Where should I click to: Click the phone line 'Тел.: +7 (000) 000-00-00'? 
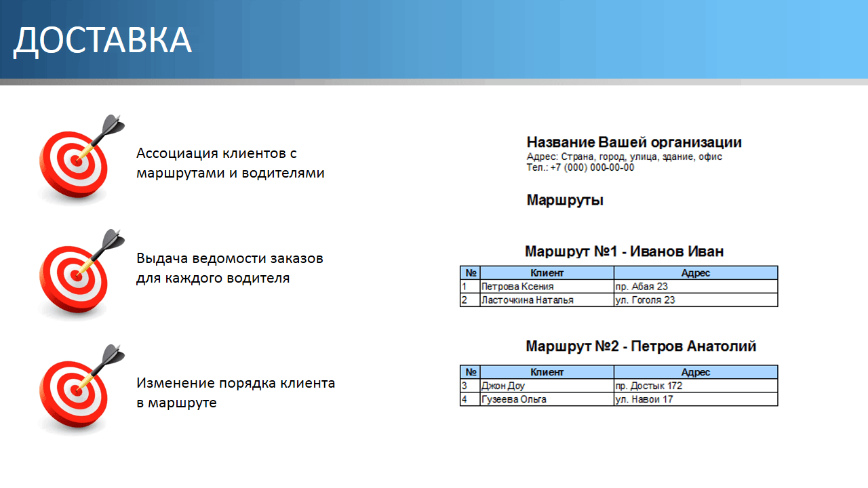tap(580, 167)
